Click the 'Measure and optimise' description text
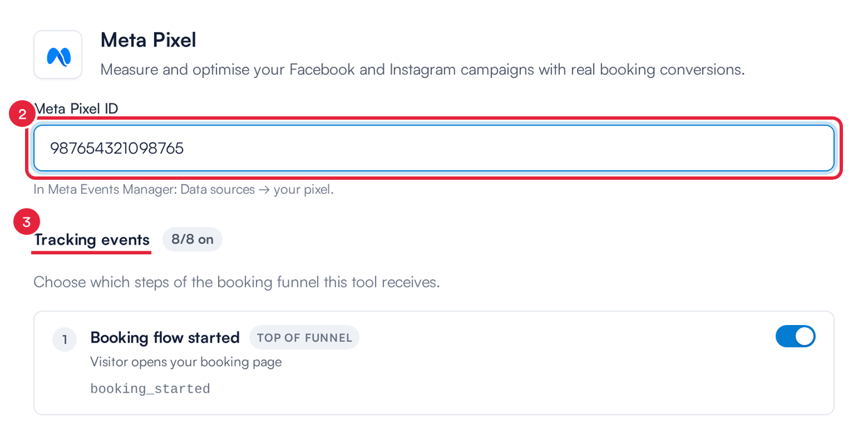868x423 pixels. pyautogui.click(x=423, y=69)
